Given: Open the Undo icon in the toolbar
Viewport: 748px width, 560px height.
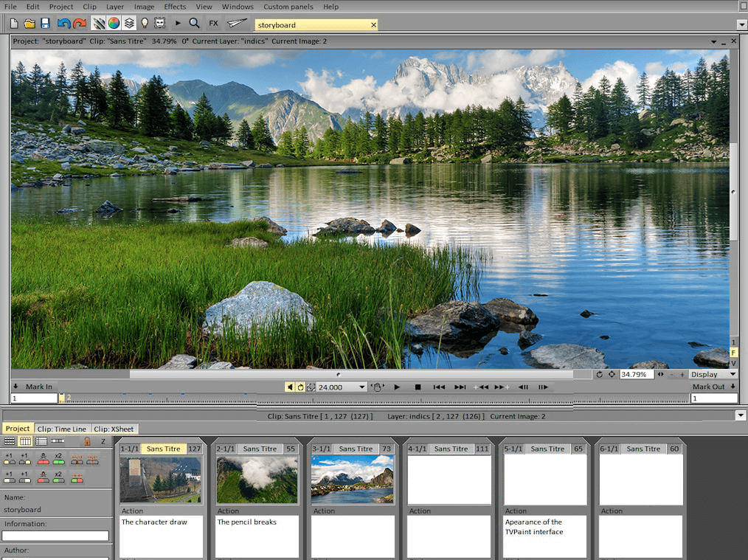Looking at the screenshot, I should click(x=63, y=23).
